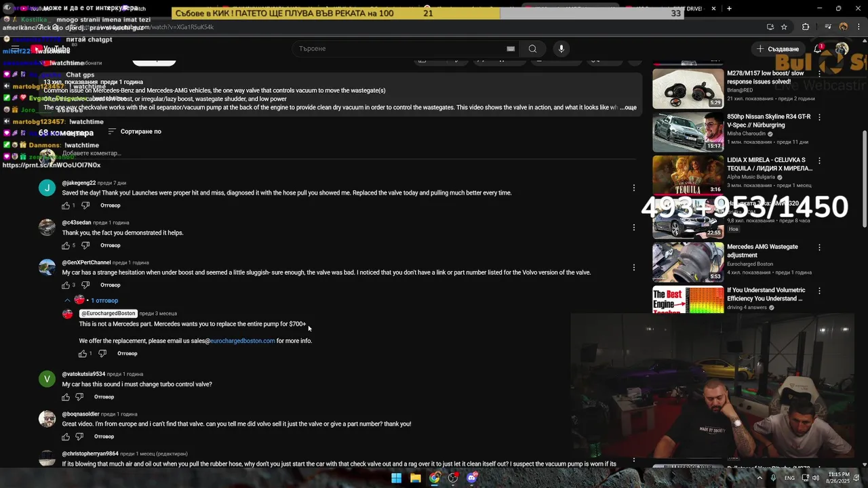The width and height of the screenshot is (868, 488).
Task: Open the Създаване create button
Action: [x=778, y=49]
